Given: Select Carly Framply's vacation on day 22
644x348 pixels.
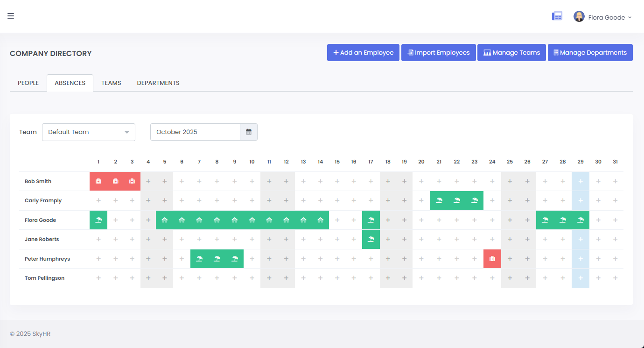Looking at the screenshot, I should (457, 201).
